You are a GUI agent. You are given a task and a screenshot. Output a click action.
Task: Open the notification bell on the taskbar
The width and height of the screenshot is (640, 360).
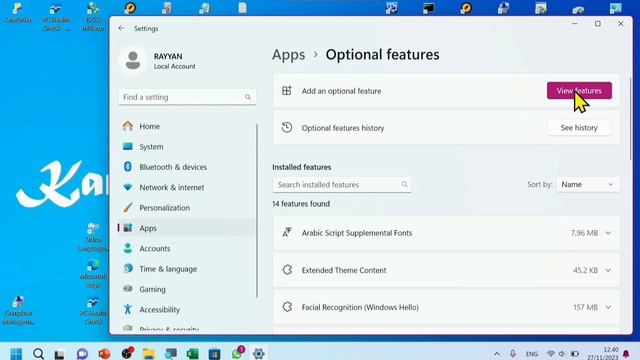tap(626, 353)
